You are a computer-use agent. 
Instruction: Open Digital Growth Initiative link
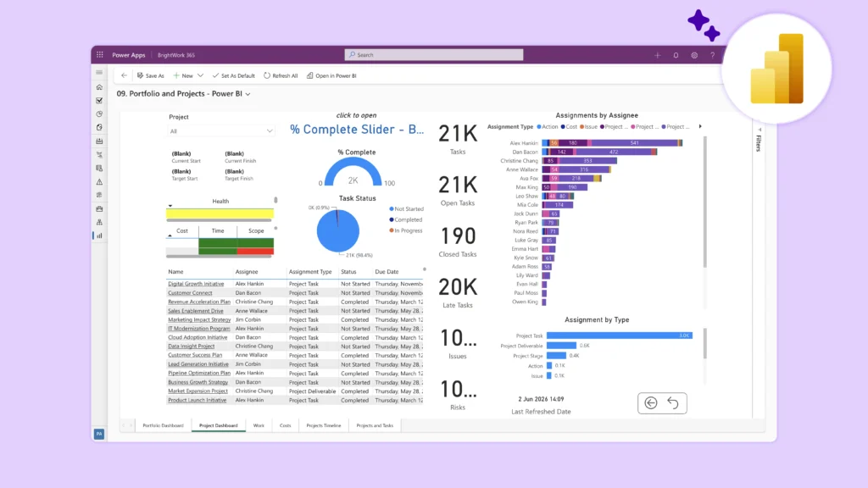(196, 284)
